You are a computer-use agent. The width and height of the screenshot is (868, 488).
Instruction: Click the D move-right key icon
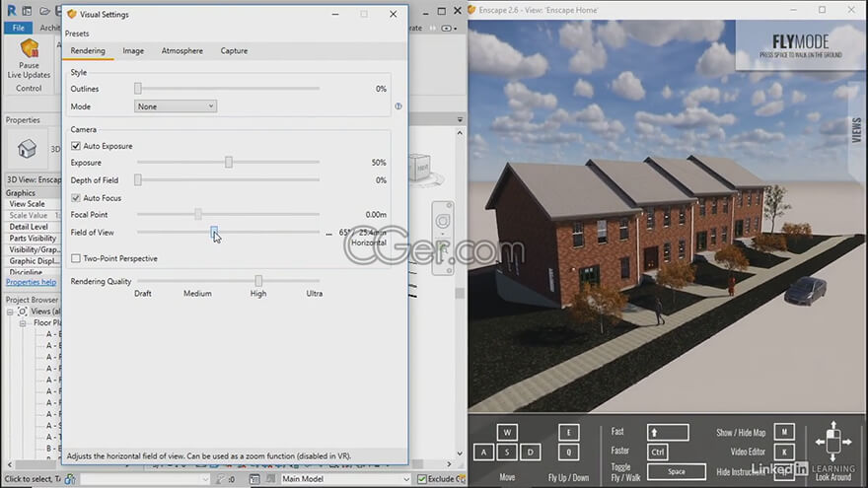click(x=531, y=453)
